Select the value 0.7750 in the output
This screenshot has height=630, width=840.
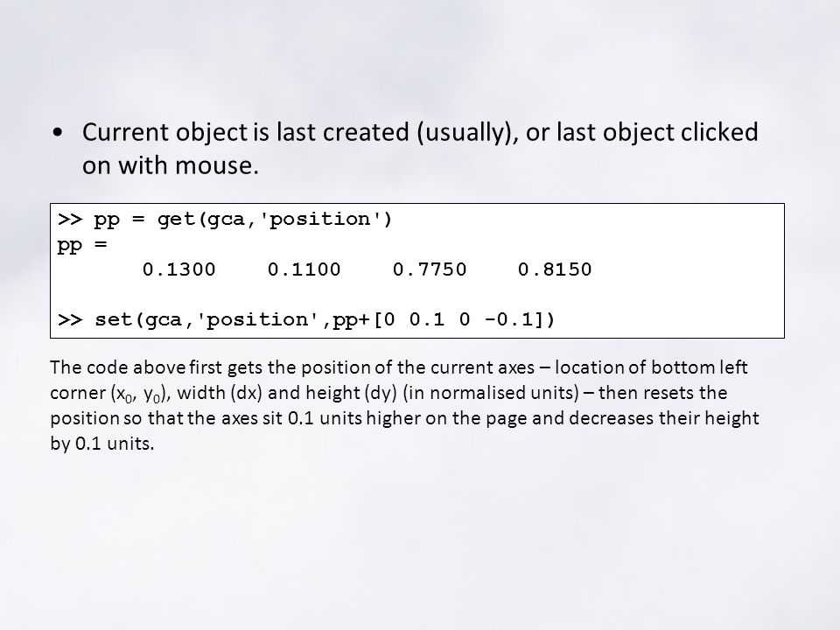tap(429, 269)
